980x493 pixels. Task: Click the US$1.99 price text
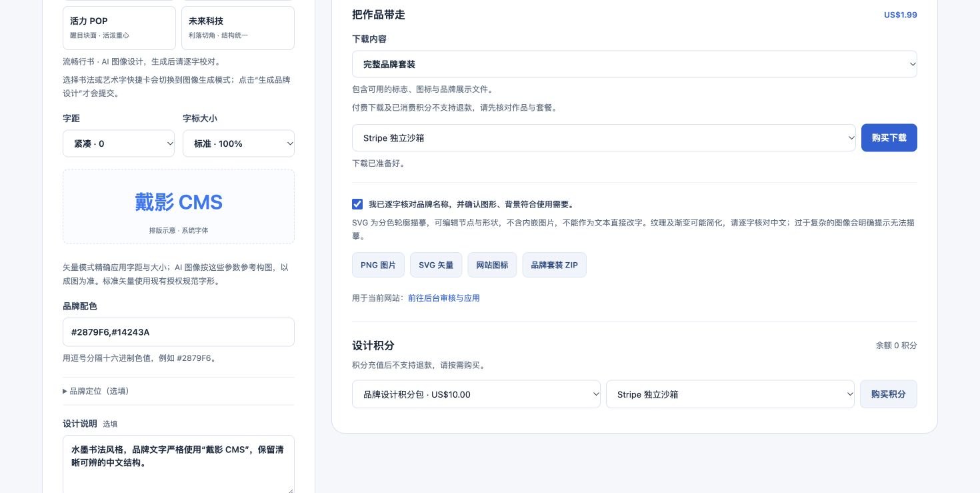click(901, 15)
